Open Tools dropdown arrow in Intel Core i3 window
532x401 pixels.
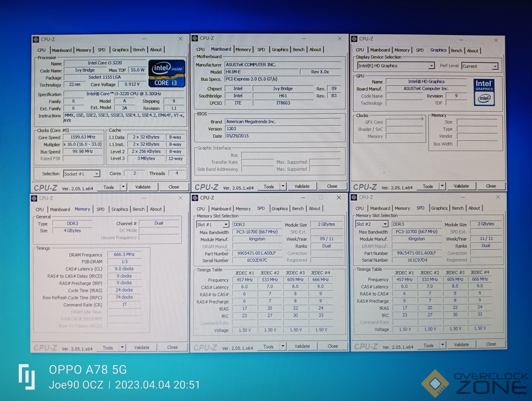click(x=123, y=187)
